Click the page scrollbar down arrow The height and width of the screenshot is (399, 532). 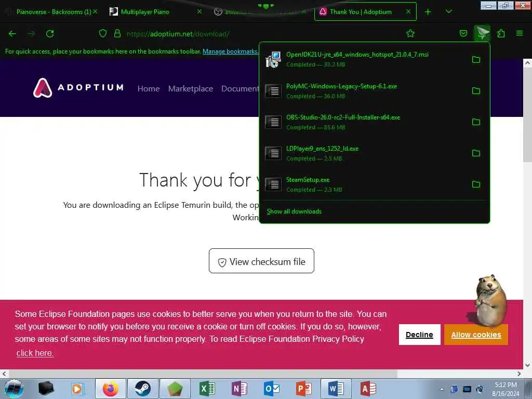527,365
